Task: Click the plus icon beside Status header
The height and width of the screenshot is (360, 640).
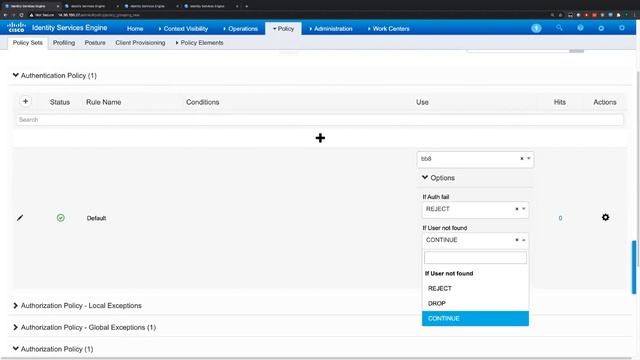Action: tap(25, 101)
